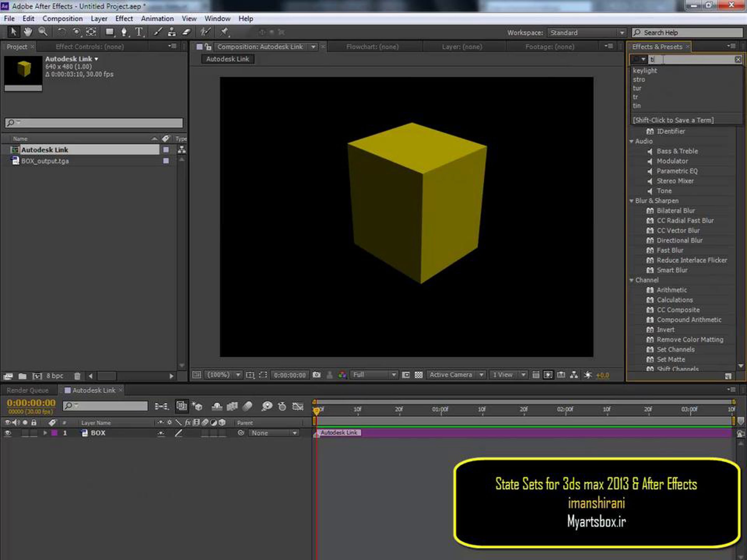Select the Rectangle shape tool

[110, 32]
